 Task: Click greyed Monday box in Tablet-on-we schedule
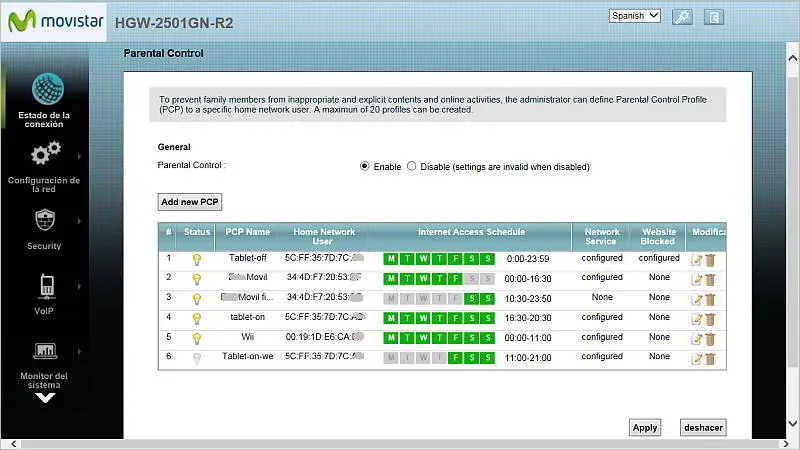click(x=391, y=358)
